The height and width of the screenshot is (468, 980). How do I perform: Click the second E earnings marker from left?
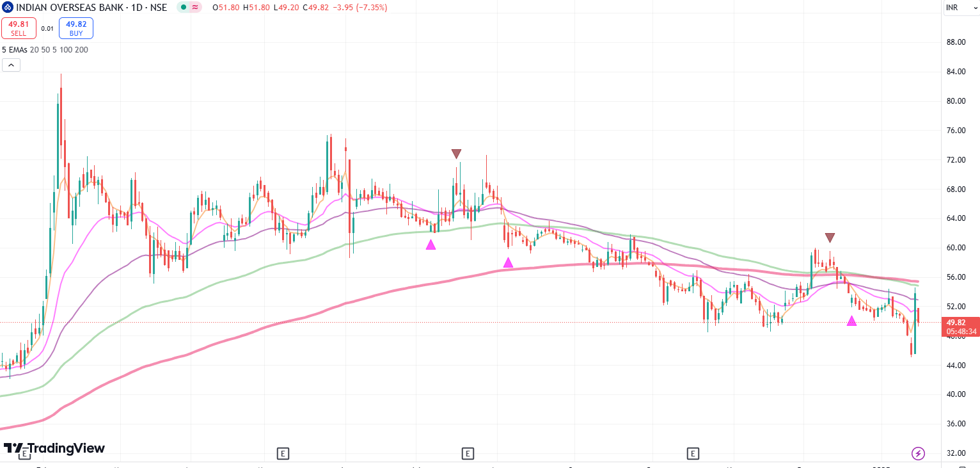(x=283, y=454)
